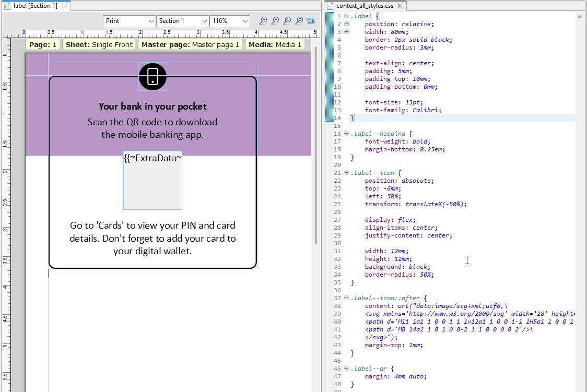Switch to the label [Section 1] tab
587x392 pixels.
coord(34,6)
